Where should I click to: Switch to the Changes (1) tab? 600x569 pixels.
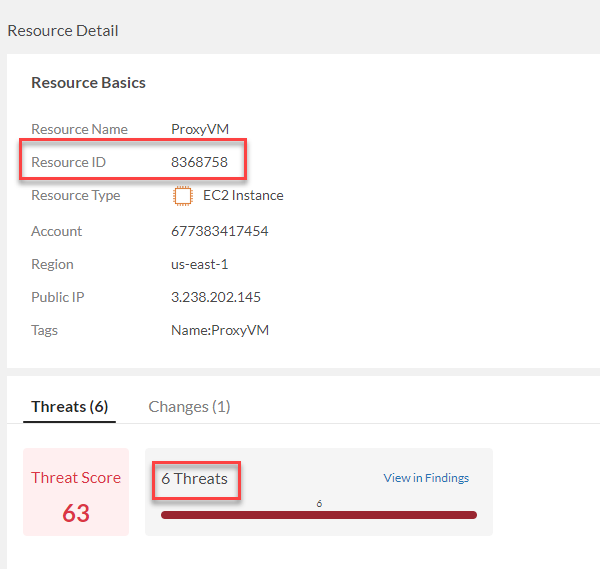[x=189, y=406]
